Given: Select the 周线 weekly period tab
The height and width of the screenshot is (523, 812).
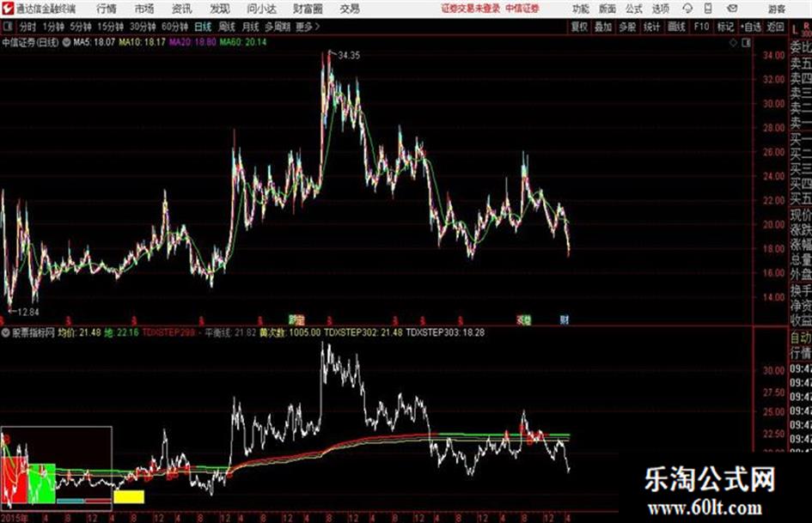Looking at the screenshot, I should pos(227,27).
